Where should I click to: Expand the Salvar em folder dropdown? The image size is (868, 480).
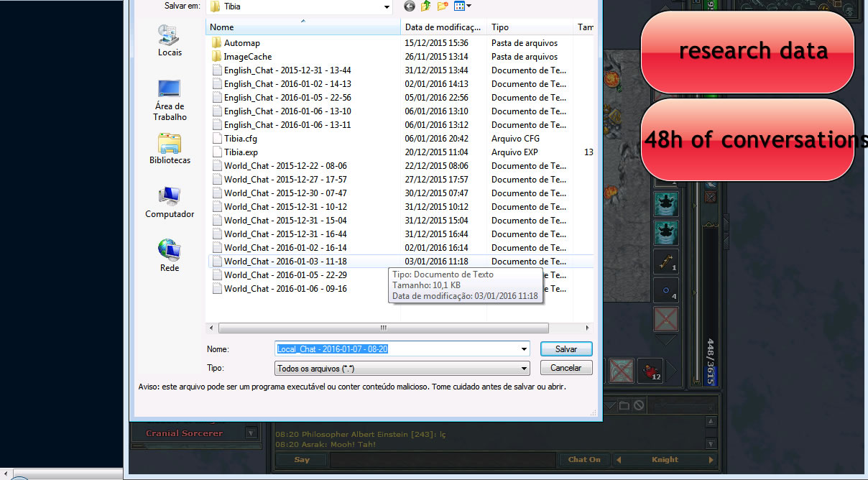tap(387, 6)
